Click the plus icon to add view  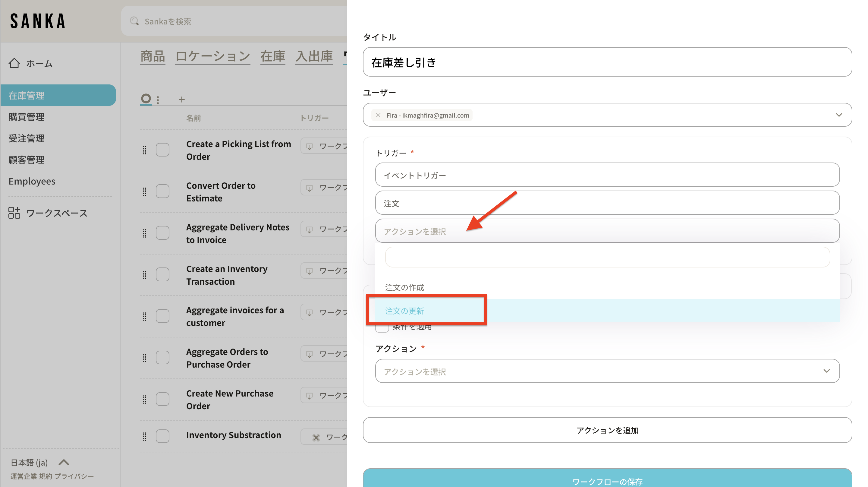click(x=182, y=100)
